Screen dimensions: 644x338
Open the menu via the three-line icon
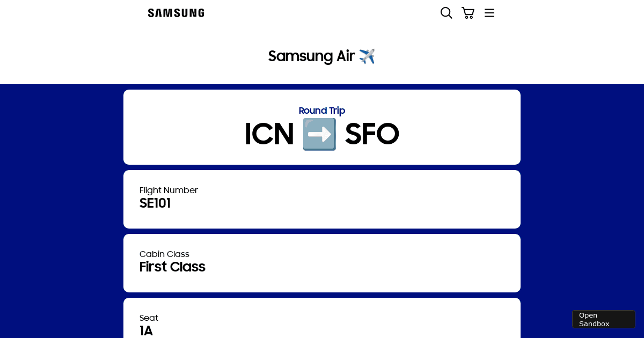pos(489,13)
